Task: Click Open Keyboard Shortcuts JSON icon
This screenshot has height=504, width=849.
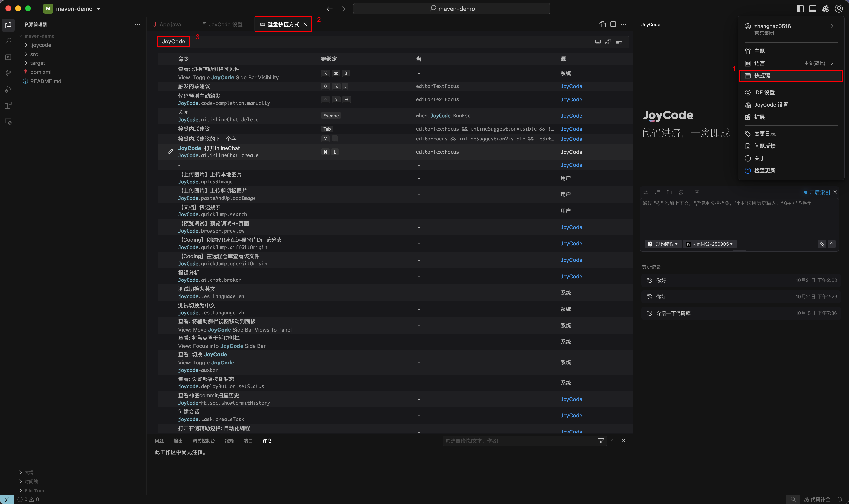Action: point(602,24)
